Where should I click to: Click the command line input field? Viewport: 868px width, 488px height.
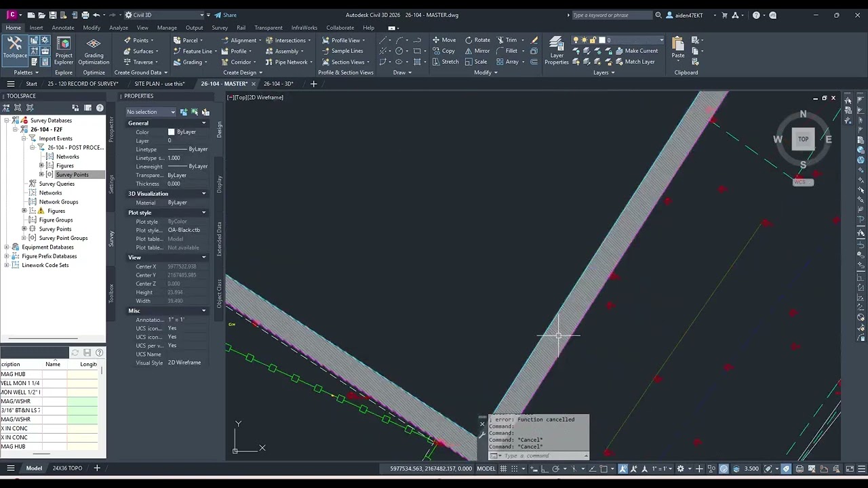(x=542, y=455)
